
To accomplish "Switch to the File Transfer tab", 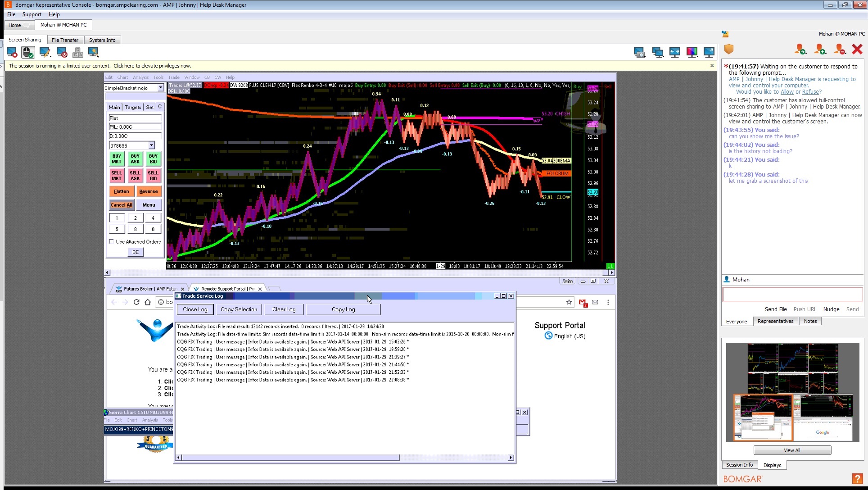I will (65, 40).
